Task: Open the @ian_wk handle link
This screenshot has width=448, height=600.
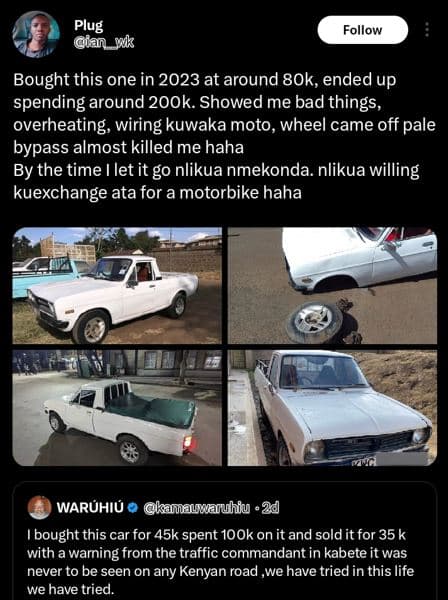Action: (104, 43)
